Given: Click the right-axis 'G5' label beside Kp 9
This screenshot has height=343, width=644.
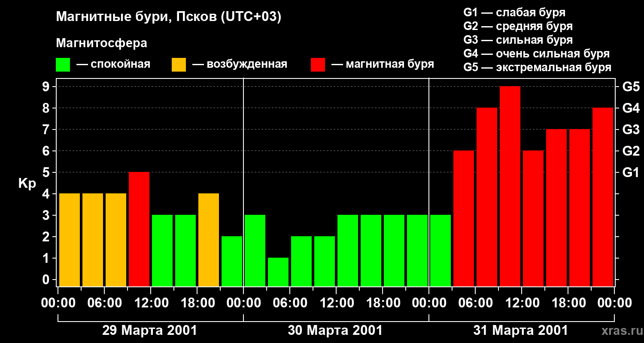Looking at the screenshot, I should [x=631, y=87].
